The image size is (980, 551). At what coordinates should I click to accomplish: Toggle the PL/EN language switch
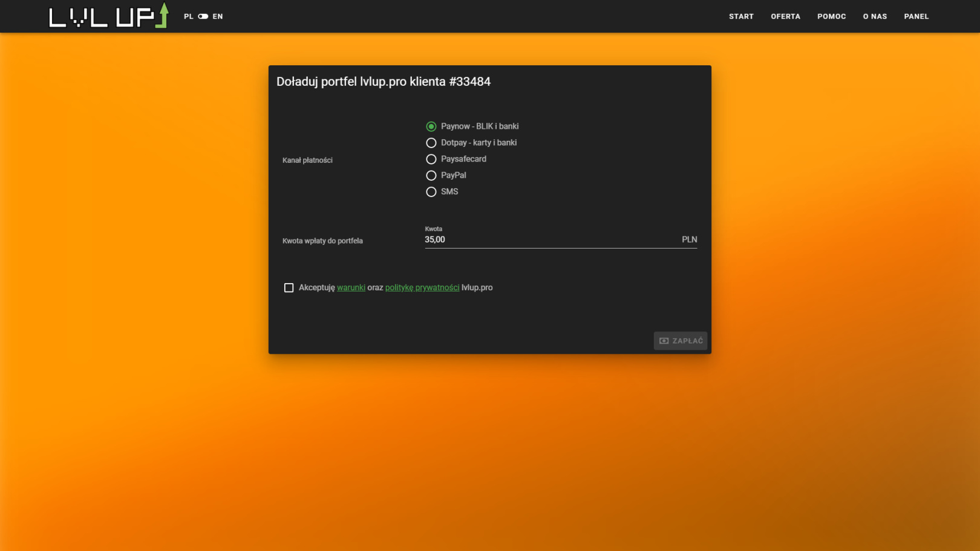tap(203, 16)
